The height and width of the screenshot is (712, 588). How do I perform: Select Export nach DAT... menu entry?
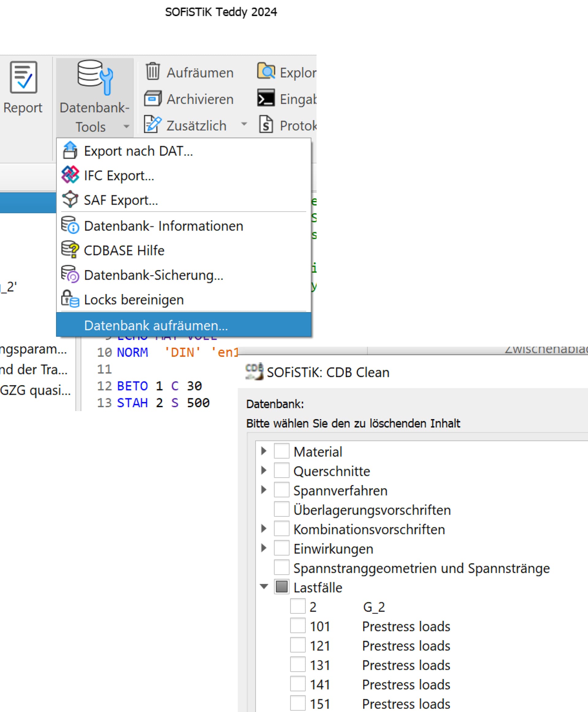coord(183,151)
